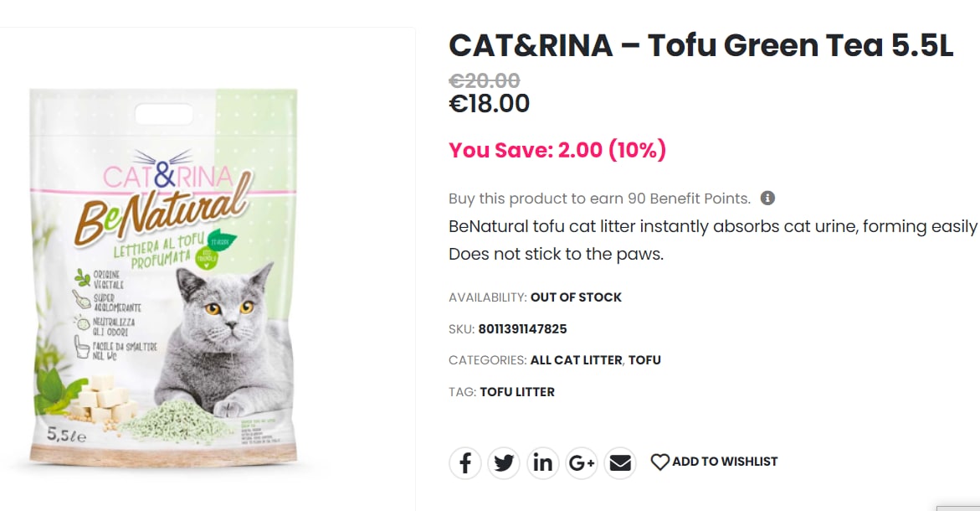Click the BeNatural product description text
This screenshot has width=980, height=511.
click(711, 227)
